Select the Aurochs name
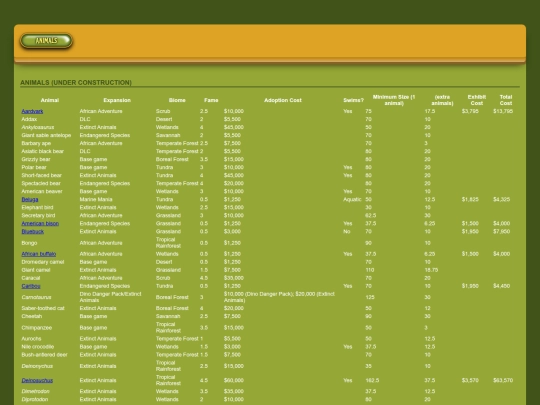Image resolution: width=540 pixels, height=405 pixels. click(31, 339)
